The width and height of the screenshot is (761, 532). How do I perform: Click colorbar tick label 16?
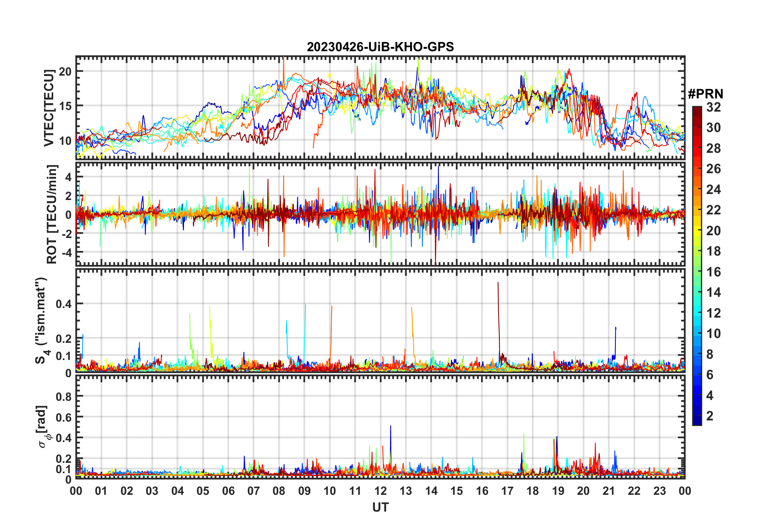pyautogui.click(x=713, y=272)
